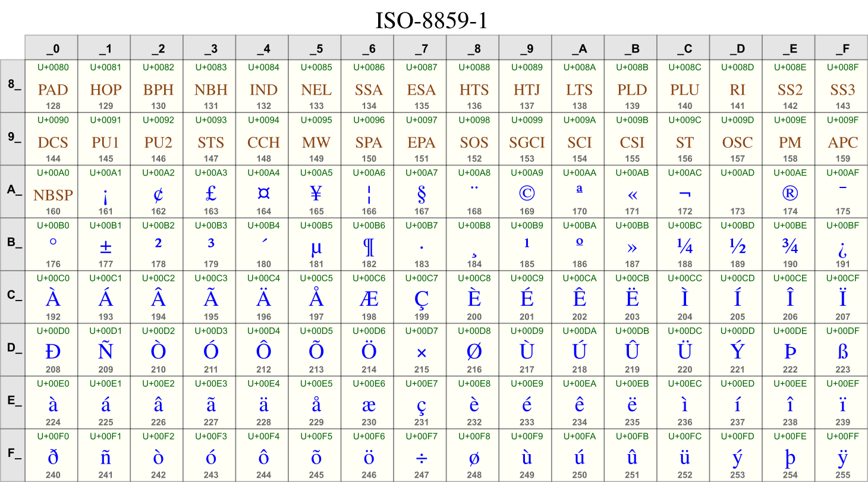
Task: Select the multiplication sign × character
Action: [x=422, y=352]
